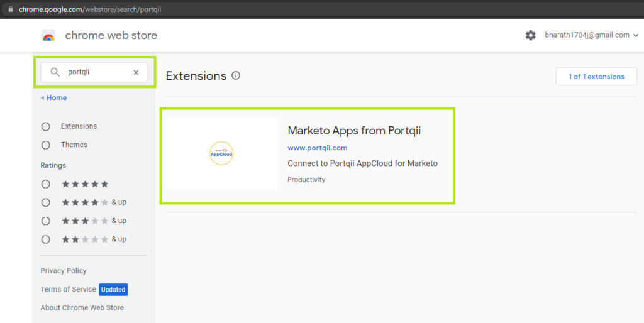Click the Updated badge next to Terms
Viewport: 644px width, 323px height.
pos(113,289)
